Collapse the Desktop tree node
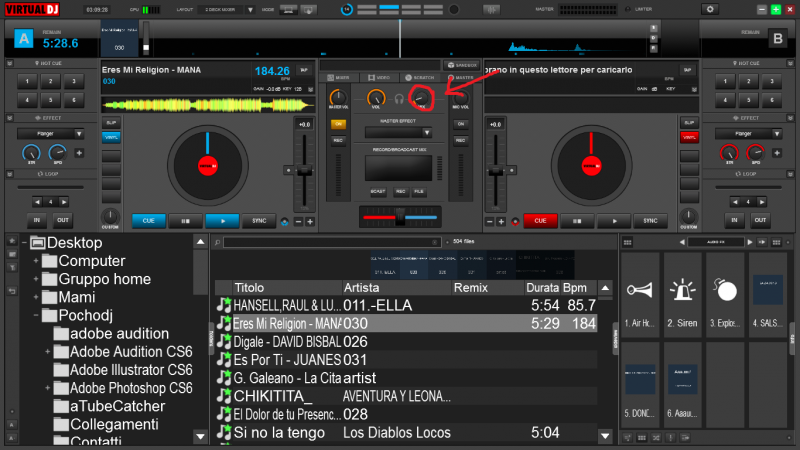 pyautogui.click(x=24, y=243)
